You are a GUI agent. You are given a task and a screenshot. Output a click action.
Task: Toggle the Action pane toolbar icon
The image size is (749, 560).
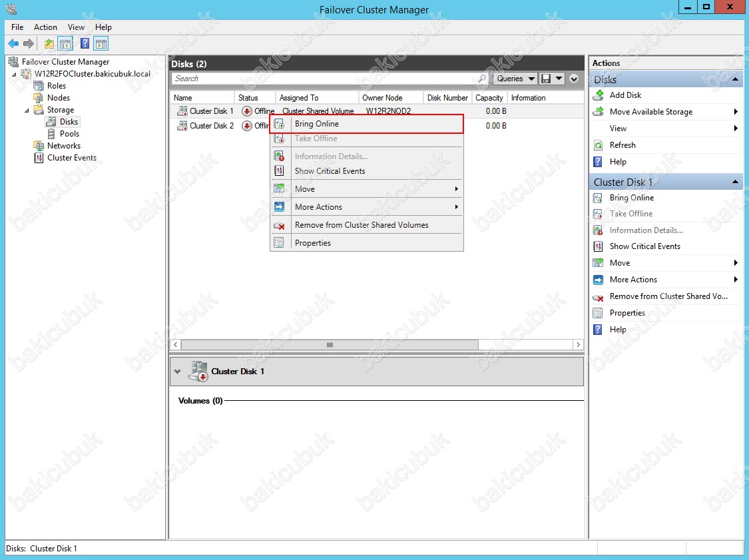tap(101, 44)
